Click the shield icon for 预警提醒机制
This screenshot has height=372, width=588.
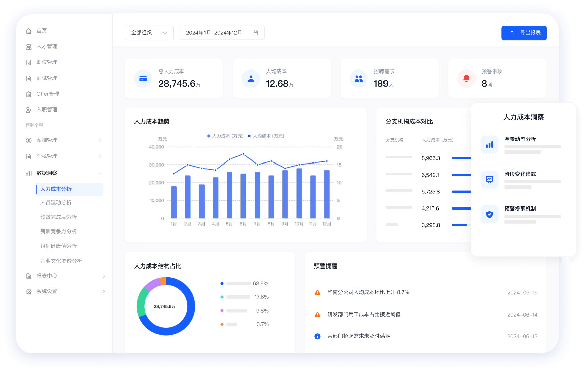(490, 214)
